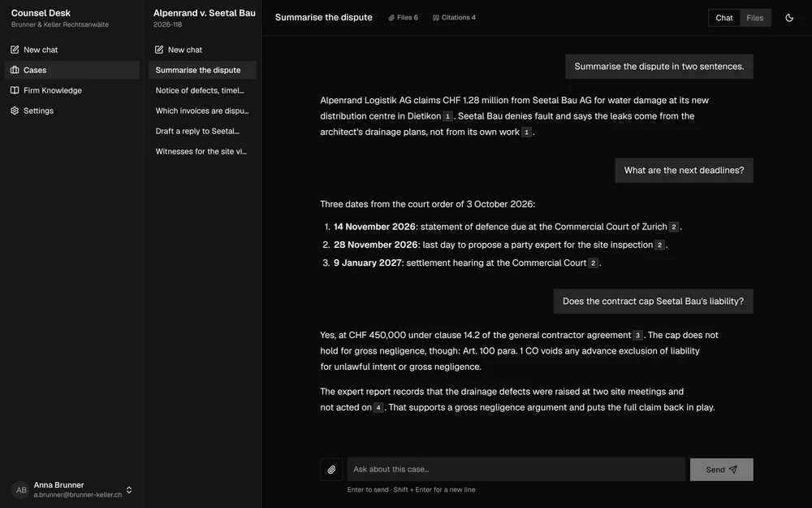812x508 pixels.
Task: Open Witnesses for the site visit chat
Action: click(202, 151)
